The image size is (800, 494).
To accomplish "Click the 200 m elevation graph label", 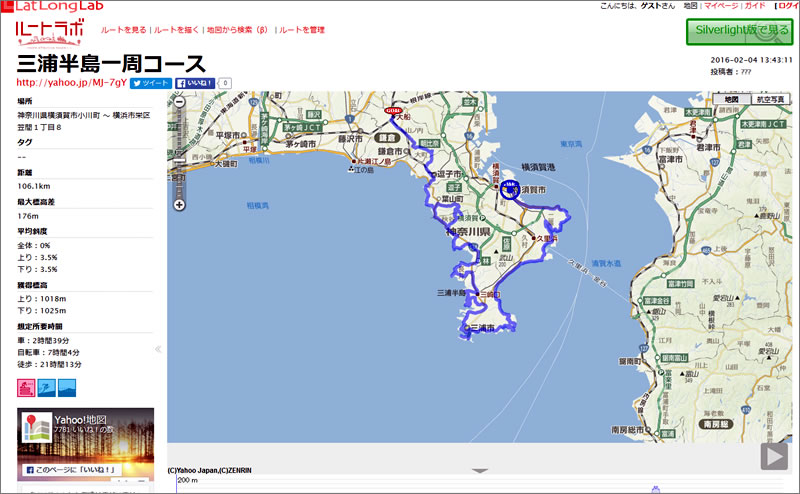I will [187, 480].
